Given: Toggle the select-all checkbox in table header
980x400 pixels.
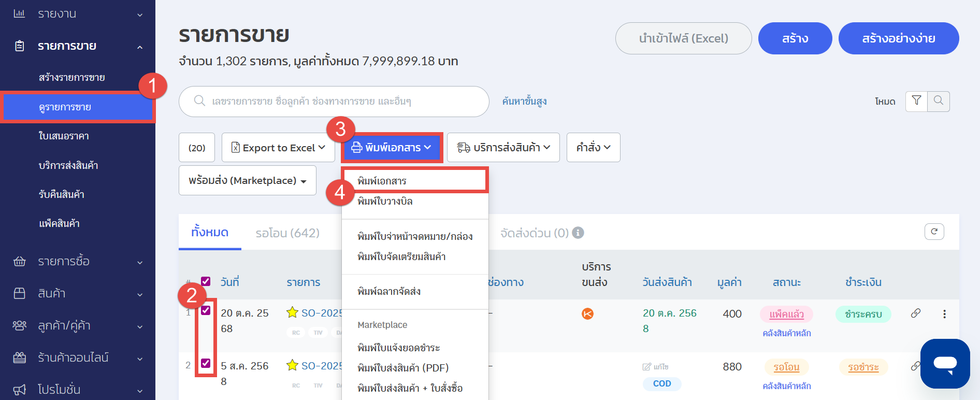Looking at the screenshot, I should click(206, 281).
